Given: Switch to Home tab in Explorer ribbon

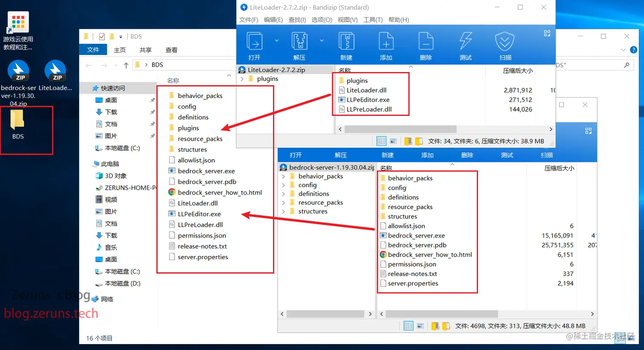Looking at the screenshot, I should click(120, 50).
